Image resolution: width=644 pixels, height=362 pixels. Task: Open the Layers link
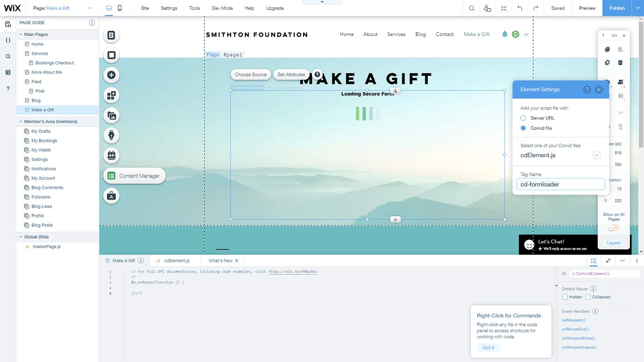[x=614, y=243]
